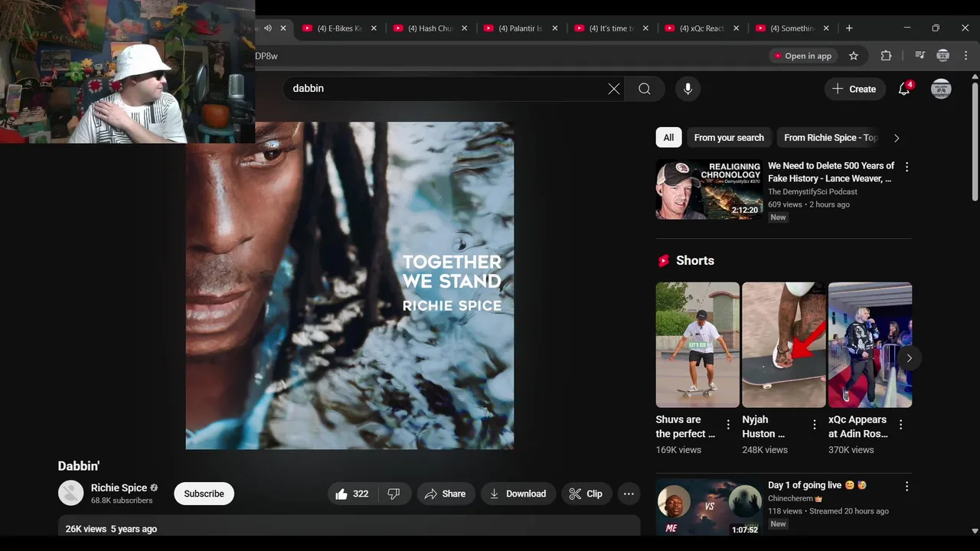Viewport: 980px width, 551px height.
Task: Open the Chrome profile avatar
Action: pyautogui.click(x=942, y=56)
